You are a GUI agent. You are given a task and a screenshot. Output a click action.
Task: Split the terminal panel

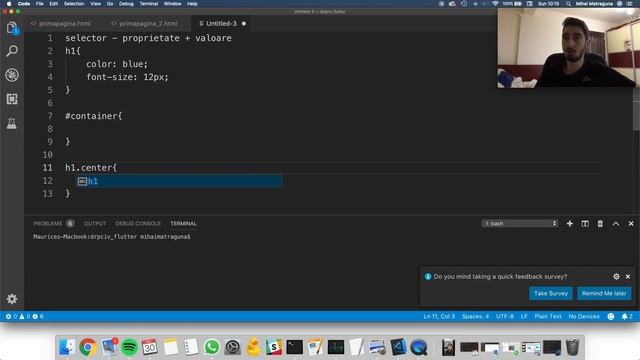click(x=585, y=224)
